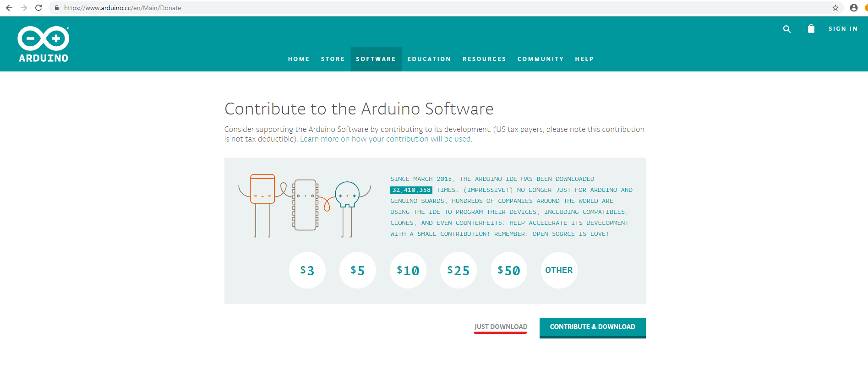Select the SOFTWARE menu item
This screenshot has width=868, height=371.
coord(376,59)
